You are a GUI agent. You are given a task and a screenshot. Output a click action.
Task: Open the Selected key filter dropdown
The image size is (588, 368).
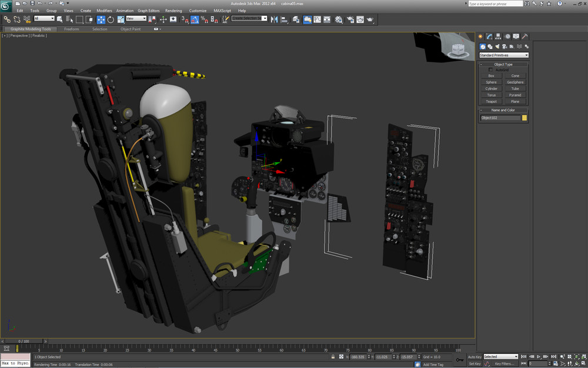click(x=500, y=357)
